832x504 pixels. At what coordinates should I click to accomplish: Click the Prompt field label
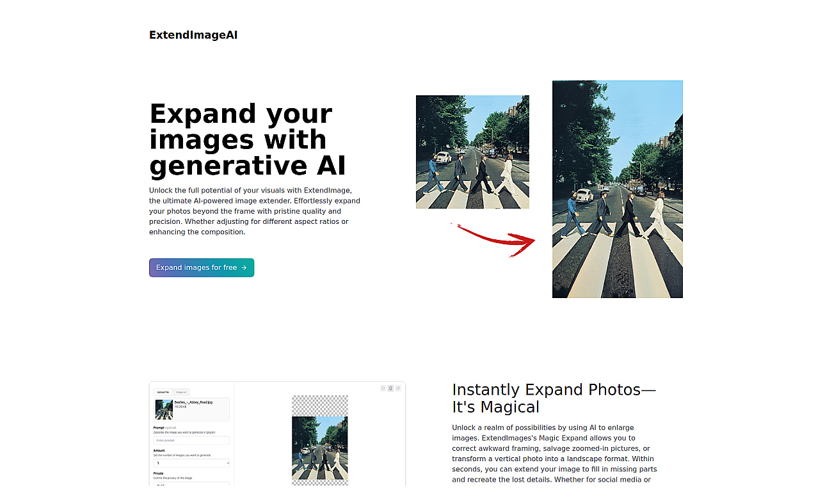point(159,428)
